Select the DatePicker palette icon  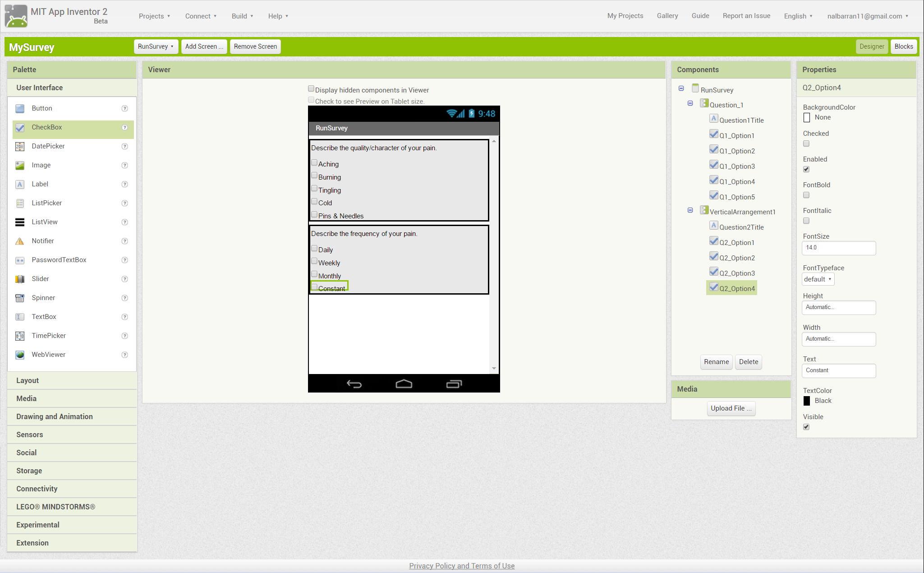(x=20, y=146)
